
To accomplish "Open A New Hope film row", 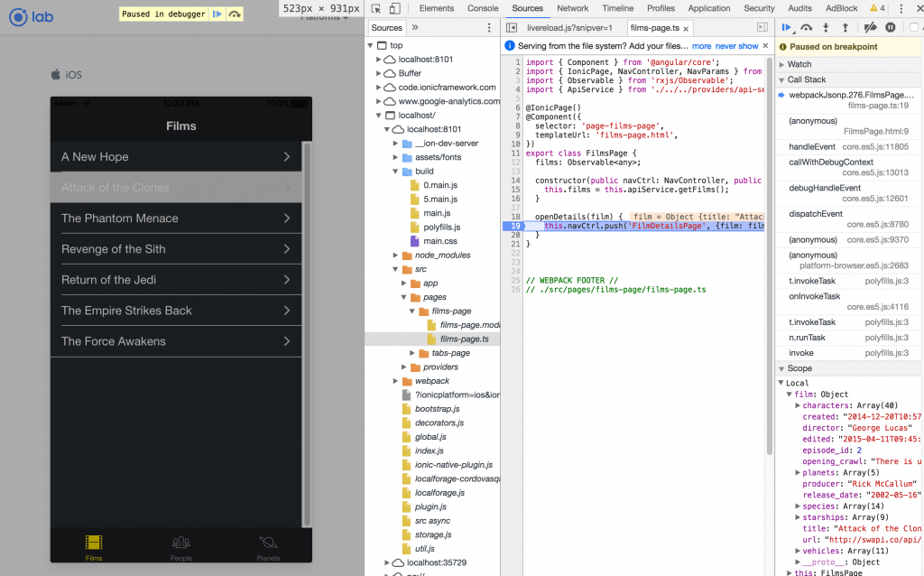I will [176, 157].
